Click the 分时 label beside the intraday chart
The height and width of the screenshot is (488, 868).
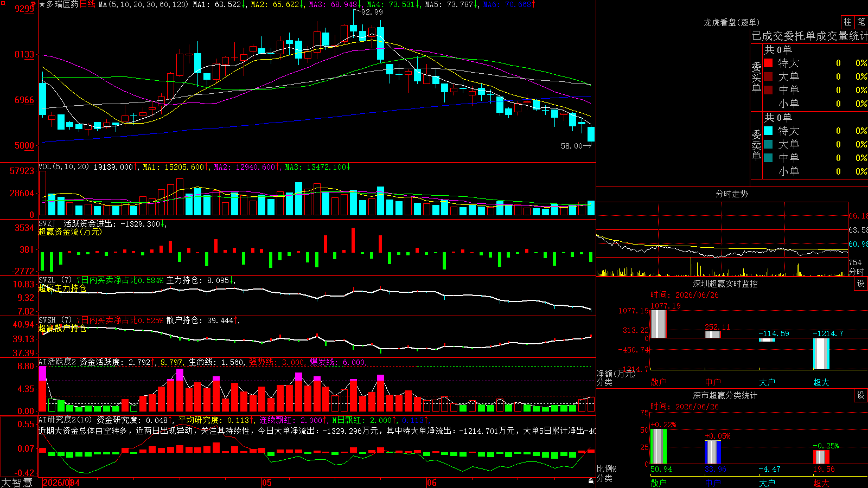pyautogui.click(x=857, y=272)
